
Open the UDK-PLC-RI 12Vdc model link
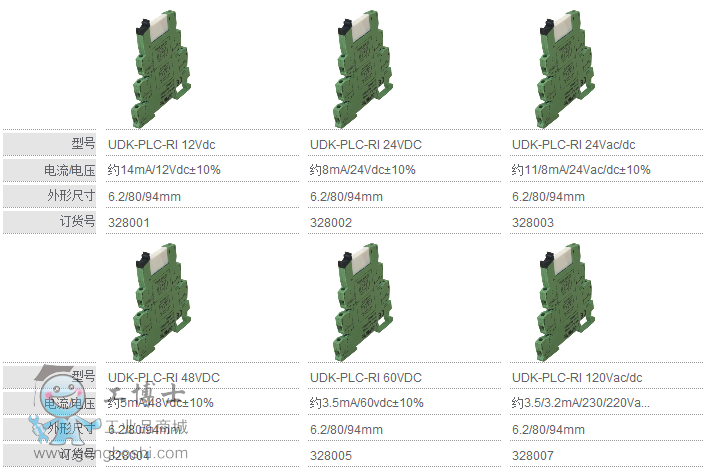[158, 144]
